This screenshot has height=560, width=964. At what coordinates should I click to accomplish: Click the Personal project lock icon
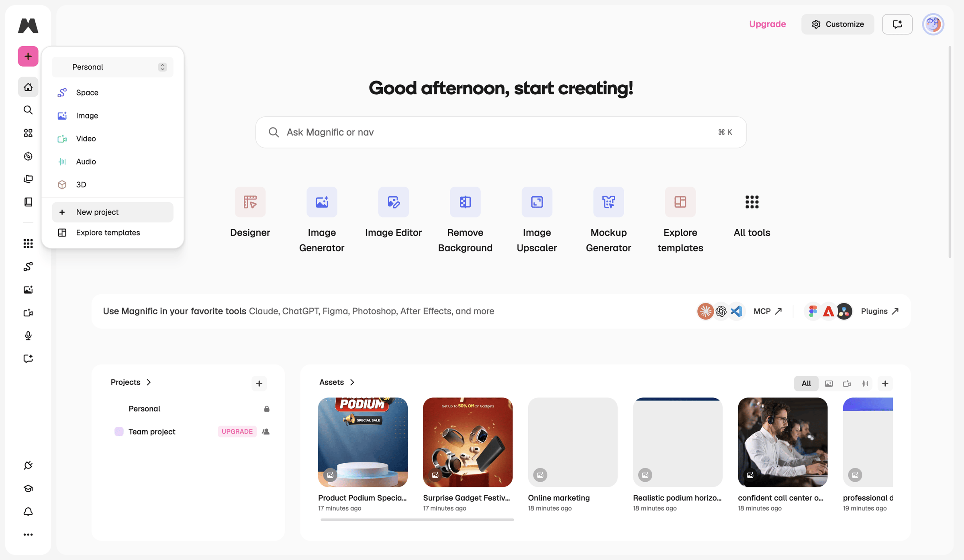[x=267, y=409]
